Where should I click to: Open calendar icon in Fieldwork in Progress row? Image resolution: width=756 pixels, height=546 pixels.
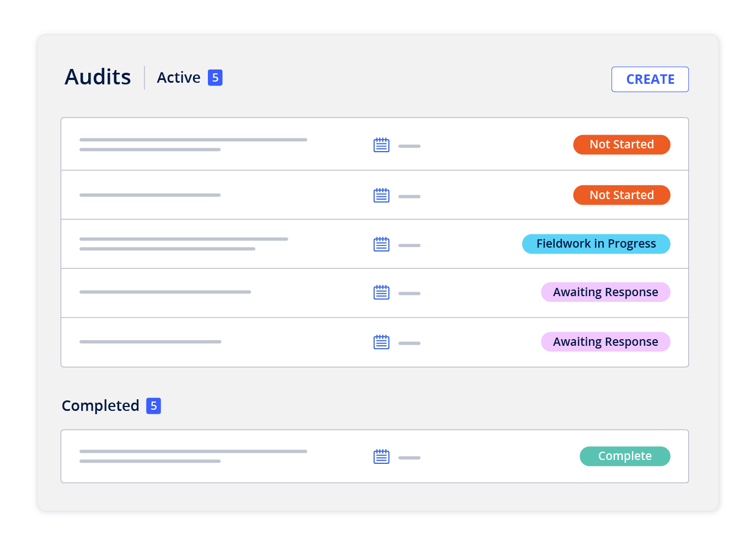pyautogui.click(x=382, y=244)
